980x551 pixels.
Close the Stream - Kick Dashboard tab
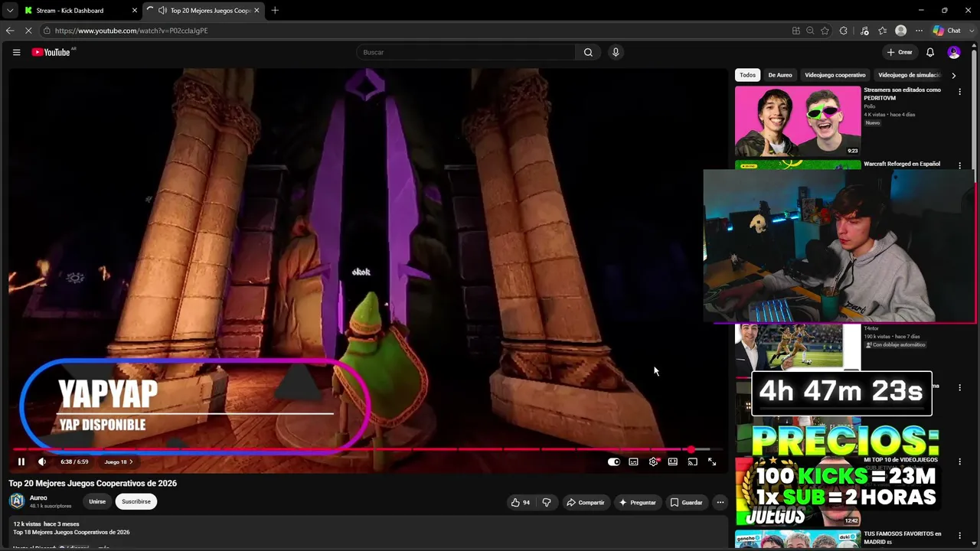[x=135, y=10]
